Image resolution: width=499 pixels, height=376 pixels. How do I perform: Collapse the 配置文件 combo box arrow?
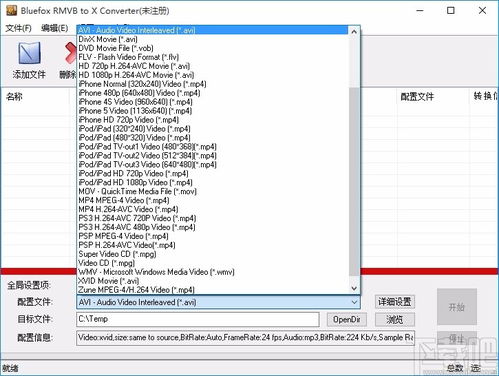[x=354, y=302]
